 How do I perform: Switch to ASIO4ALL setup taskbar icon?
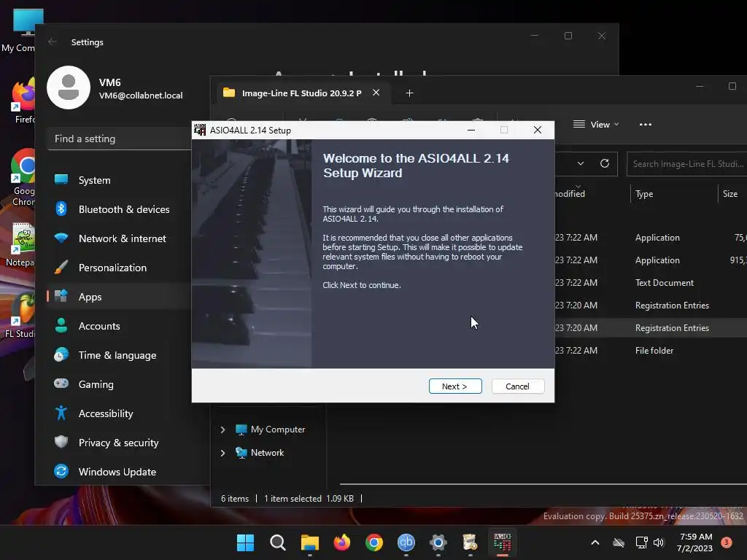[x=502, y=542]
